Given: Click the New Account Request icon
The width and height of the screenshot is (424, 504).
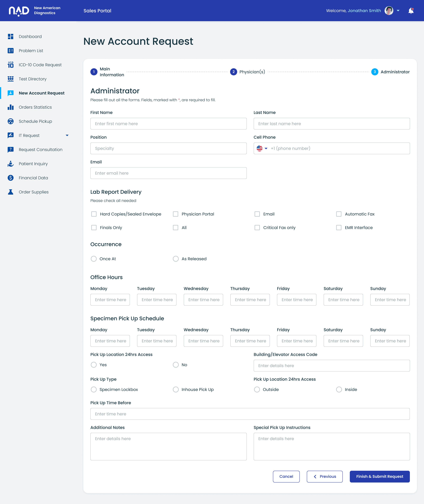Looking at the screenshot, I should tap(11, 93).
